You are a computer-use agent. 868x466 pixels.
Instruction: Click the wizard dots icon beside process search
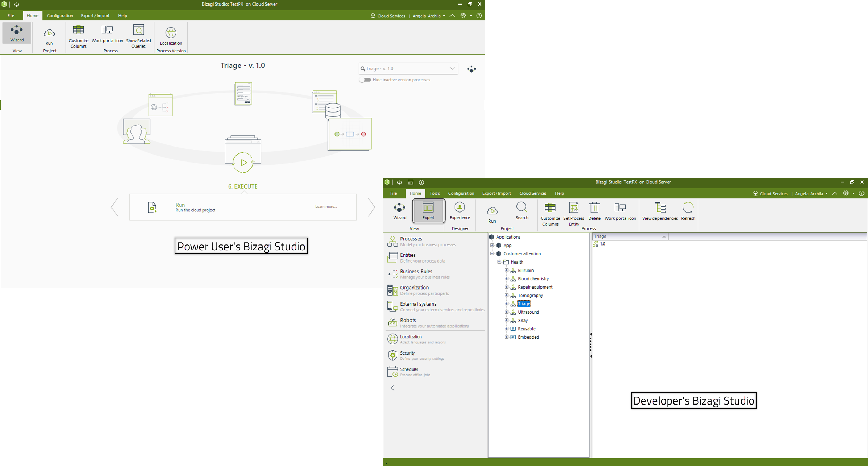pos(471,69)
